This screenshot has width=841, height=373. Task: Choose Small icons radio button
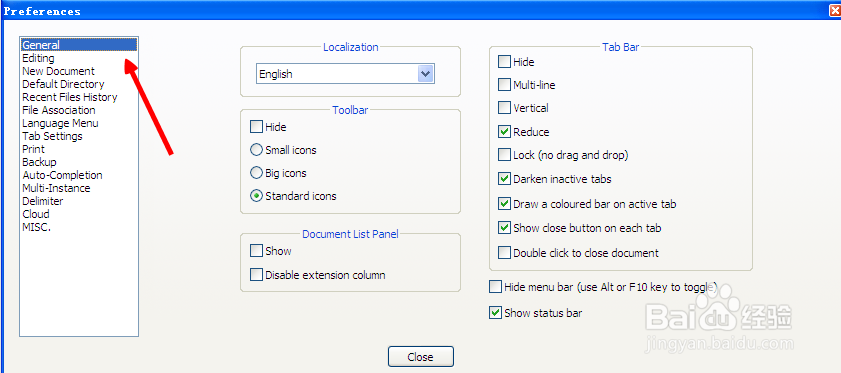256,150
